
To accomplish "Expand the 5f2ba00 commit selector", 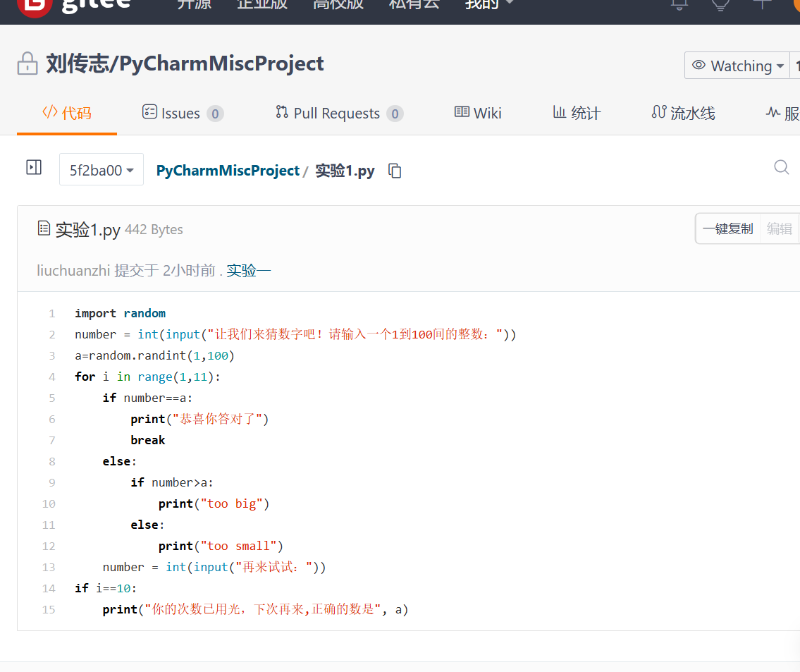I will (101, 170).
